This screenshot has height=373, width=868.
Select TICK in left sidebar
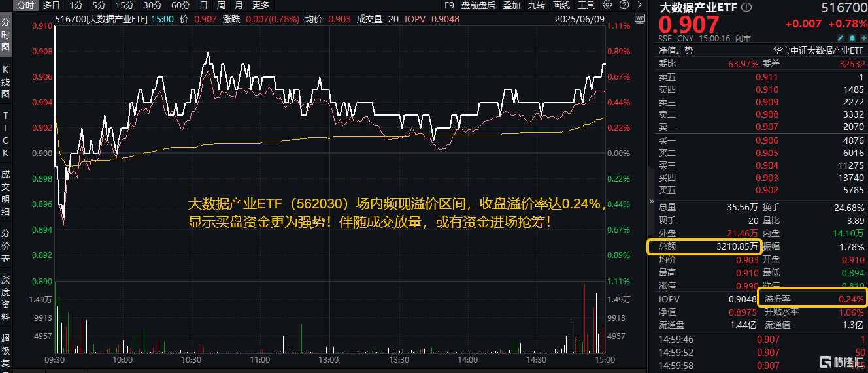(6, 134)
